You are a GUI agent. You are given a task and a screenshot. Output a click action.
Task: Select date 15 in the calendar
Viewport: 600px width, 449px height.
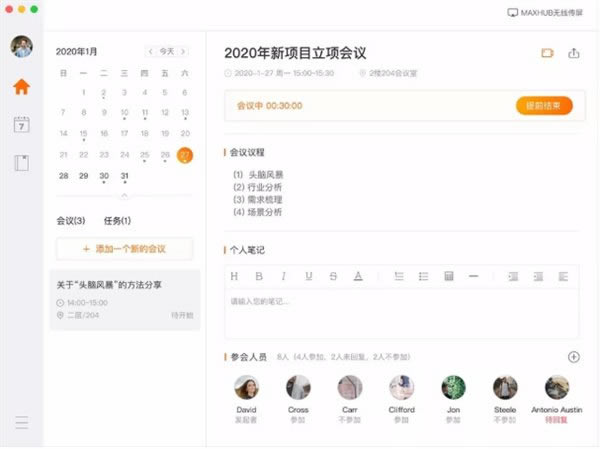pos(83,133)
